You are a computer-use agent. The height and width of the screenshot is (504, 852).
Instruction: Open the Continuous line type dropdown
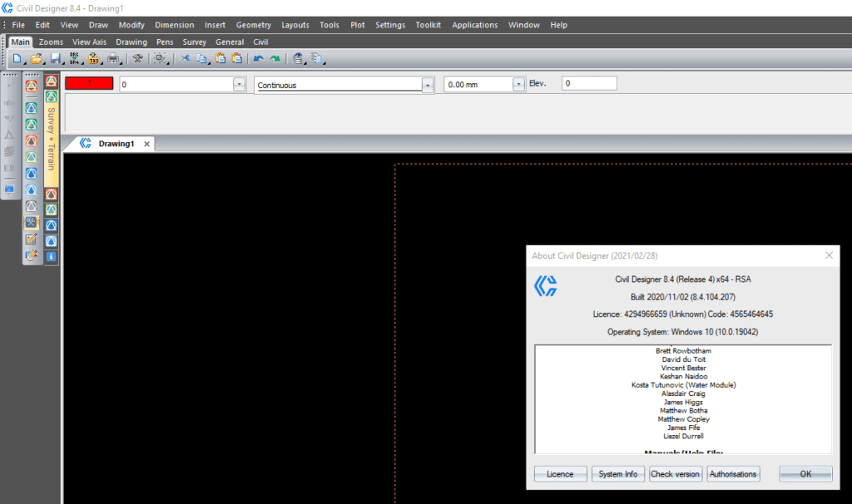pos(428,85)
